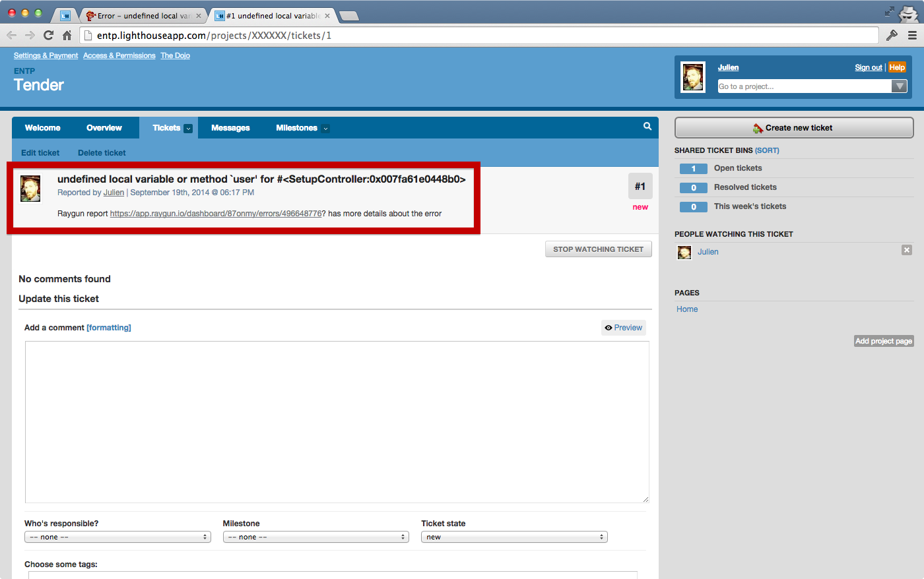Viewport: 924px width, 579px height.
Task: Click Julien's avatar in the header
Action: [693, 77]
